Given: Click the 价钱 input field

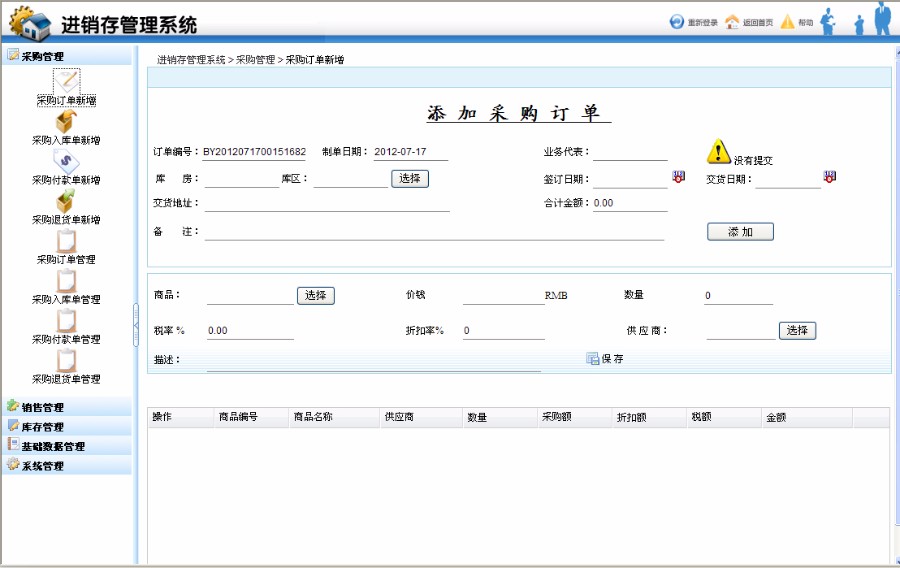Looking at the screenshot, I should [503, 296].
